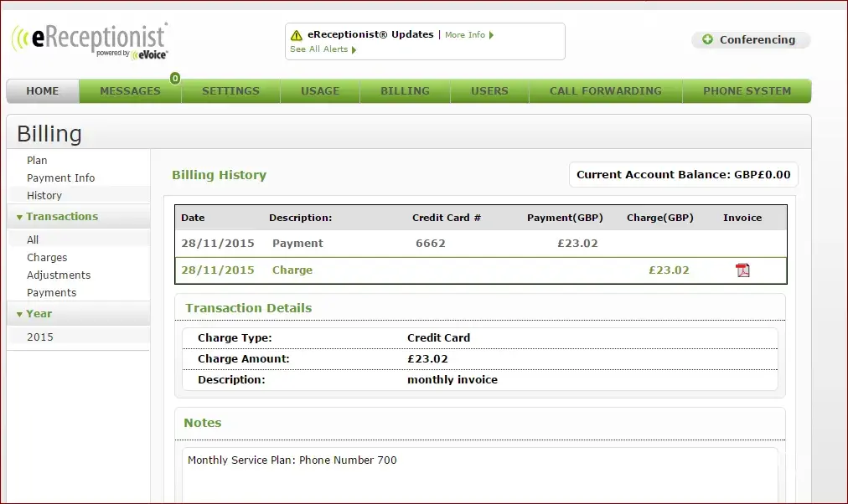Click the messages count badge
The width and height of the screenshot is (848, 504).
click(x=175, y=79)
